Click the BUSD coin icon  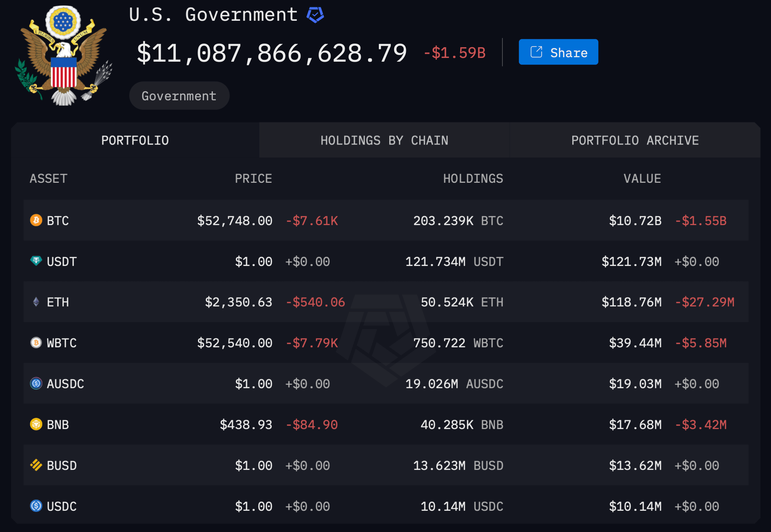tap(36, 465)
